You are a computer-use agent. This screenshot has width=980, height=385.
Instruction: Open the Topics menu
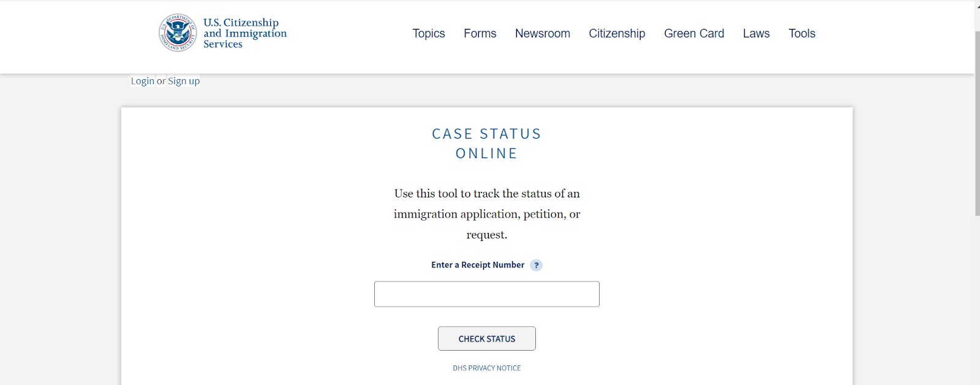tap(428, 34)
